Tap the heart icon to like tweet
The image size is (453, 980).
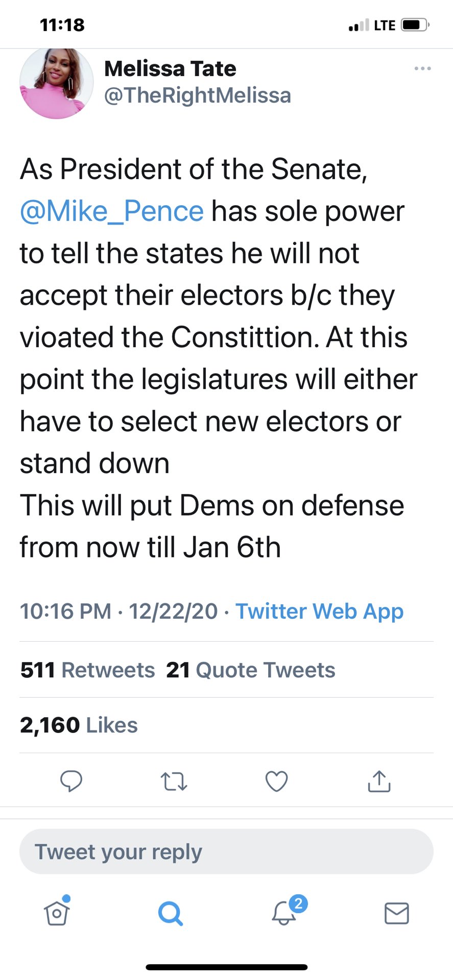(x=276, y=780)
